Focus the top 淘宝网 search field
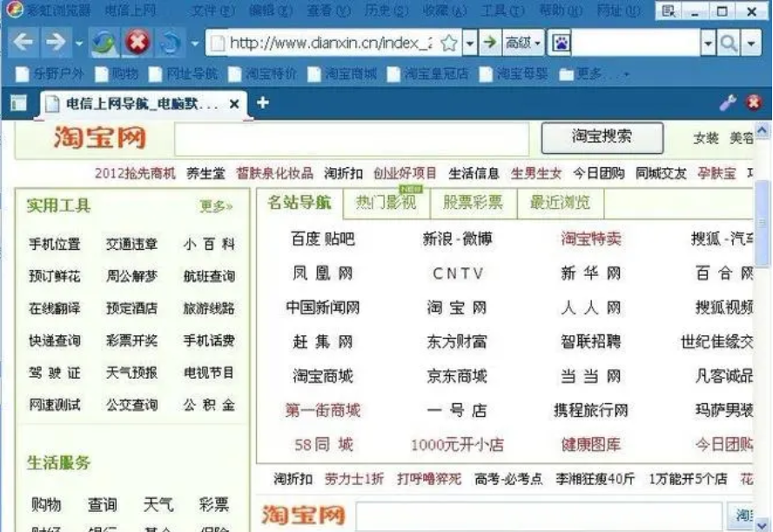This screenshot has width=773, height=532. pos(352,139)
